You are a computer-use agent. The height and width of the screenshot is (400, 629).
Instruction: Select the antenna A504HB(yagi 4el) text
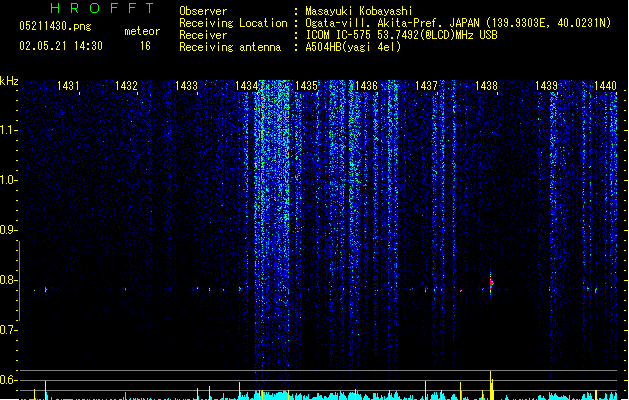click(353, 47)
